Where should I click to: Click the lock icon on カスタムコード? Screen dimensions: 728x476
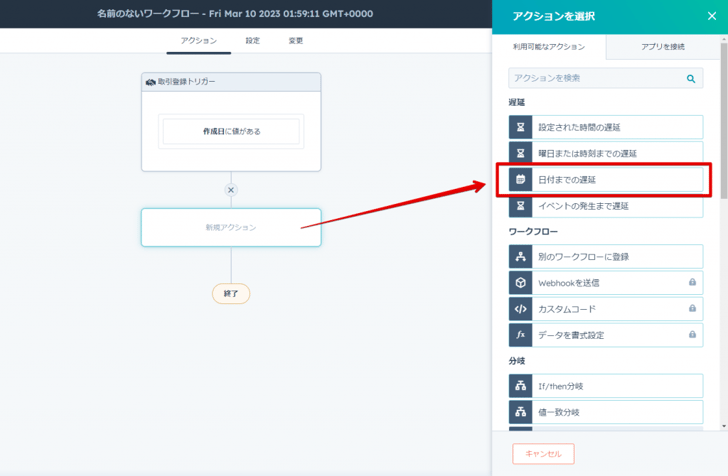coord(692,308)
